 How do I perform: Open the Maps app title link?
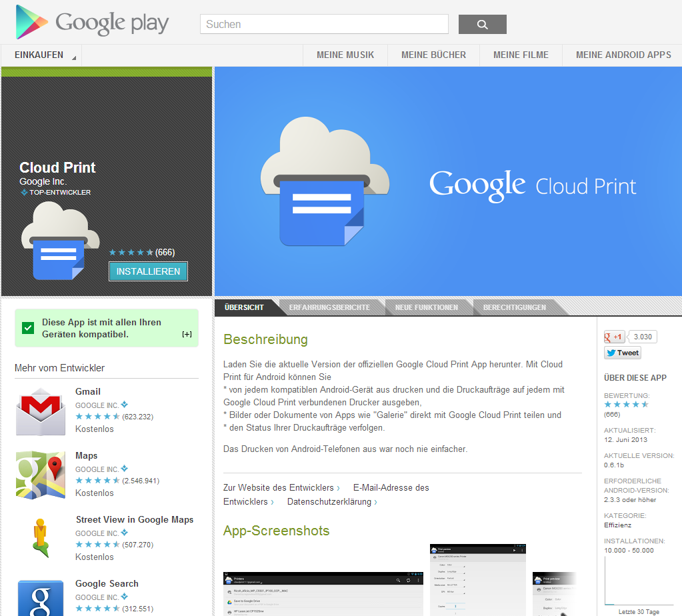click(x=86, y=455)
